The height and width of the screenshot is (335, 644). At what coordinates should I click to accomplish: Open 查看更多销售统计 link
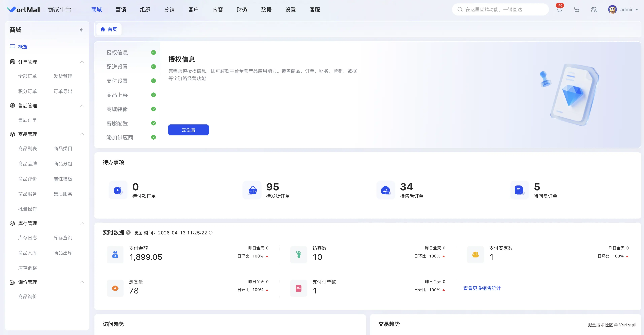pyautogui.click(x=482, y=288)
